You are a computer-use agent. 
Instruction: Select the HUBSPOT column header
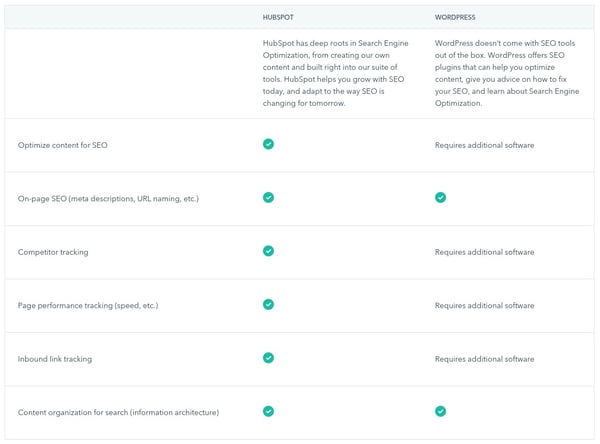pyautogui.click(x=278, y=17)
